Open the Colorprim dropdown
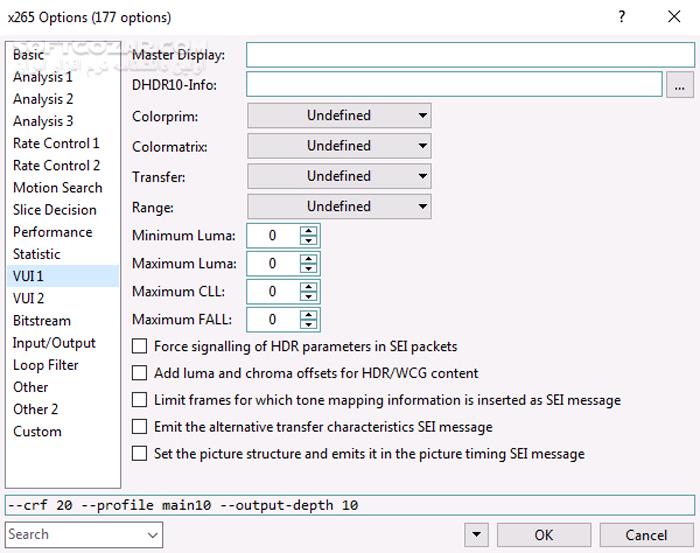 point(339,115)
